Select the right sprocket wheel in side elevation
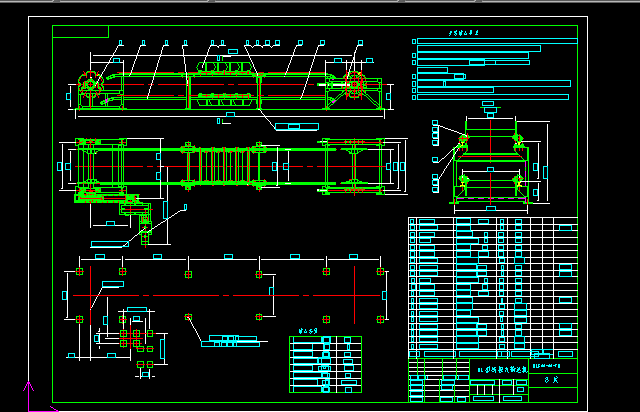 point(354,85)
